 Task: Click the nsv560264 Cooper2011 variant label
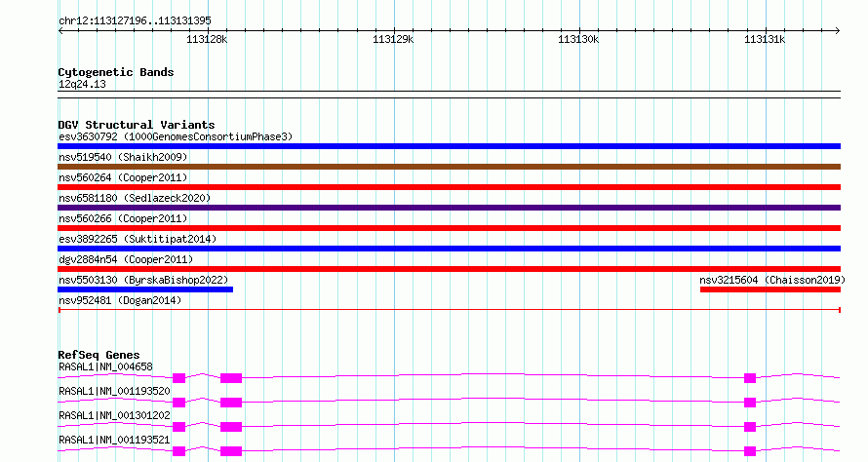(x=123, y=177)
